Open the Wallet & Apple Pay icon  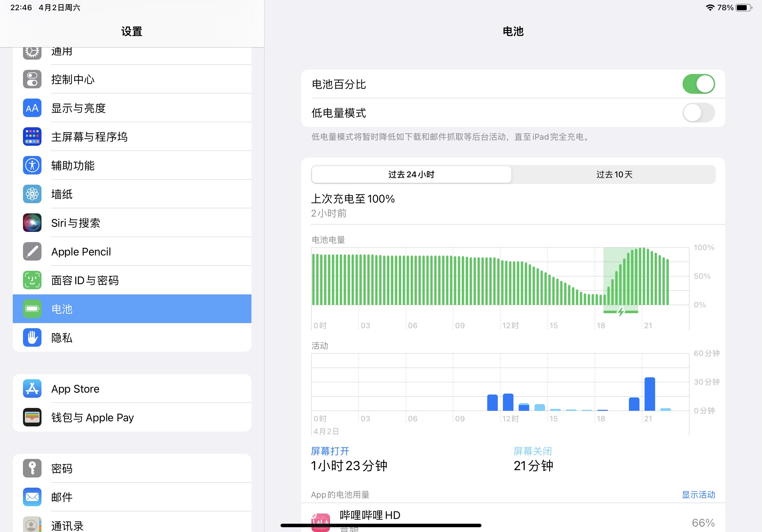coord(32,417)
